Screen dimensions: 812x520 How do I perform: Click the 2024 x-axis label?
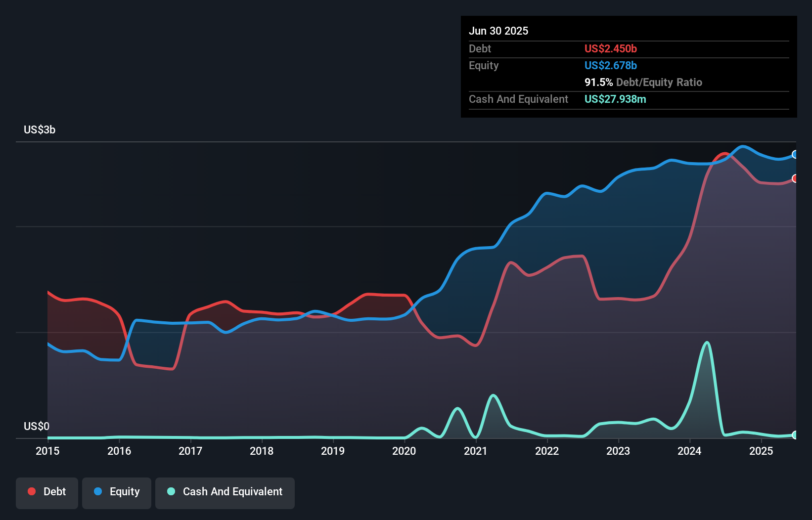click(689, 451)
